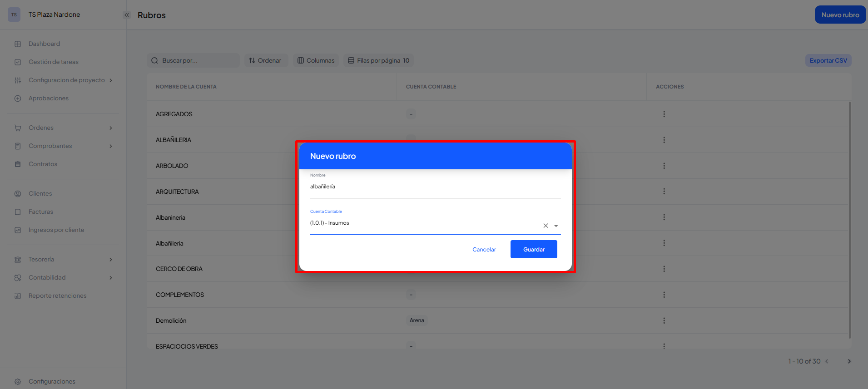Click the Guardar button
The image size is (868, 389).
pos(534,249)
